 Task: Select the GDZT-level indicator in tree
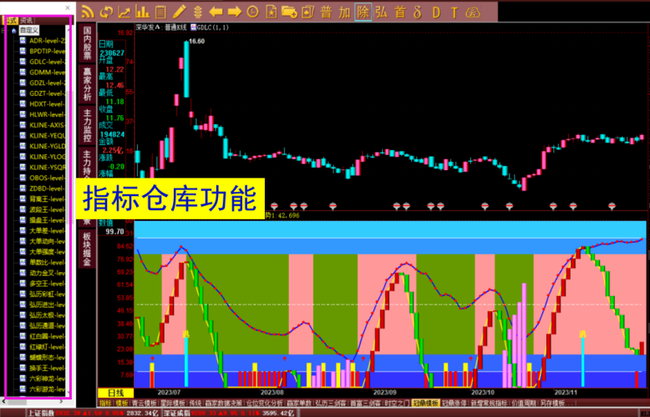[47, 93]
